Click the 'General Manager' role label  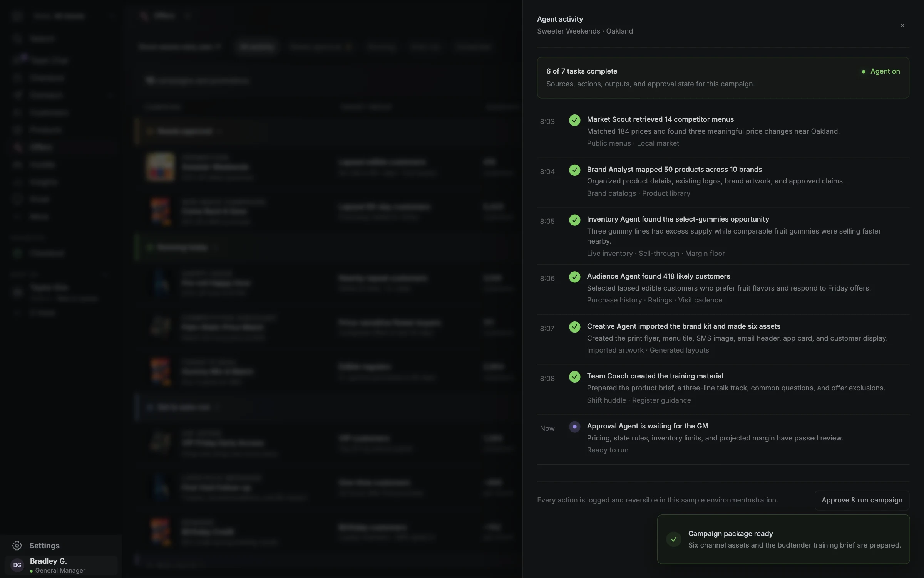60,571
